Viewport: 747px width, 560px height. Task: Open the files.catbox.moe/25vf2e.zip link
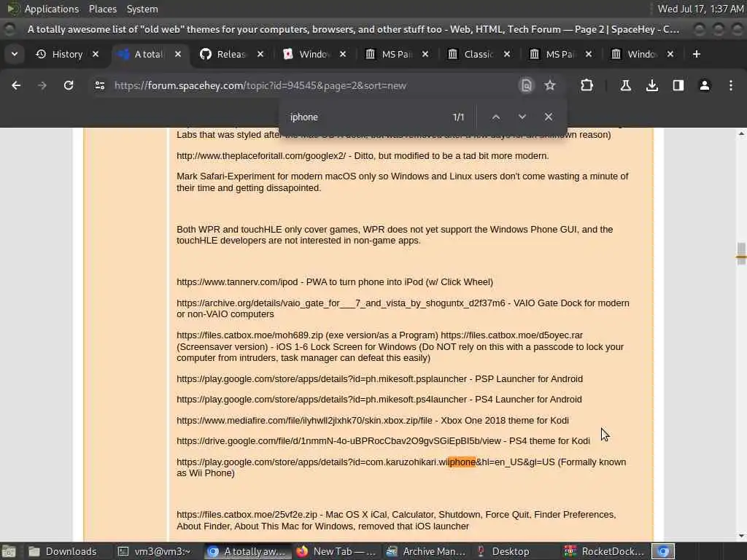[247, 515]
